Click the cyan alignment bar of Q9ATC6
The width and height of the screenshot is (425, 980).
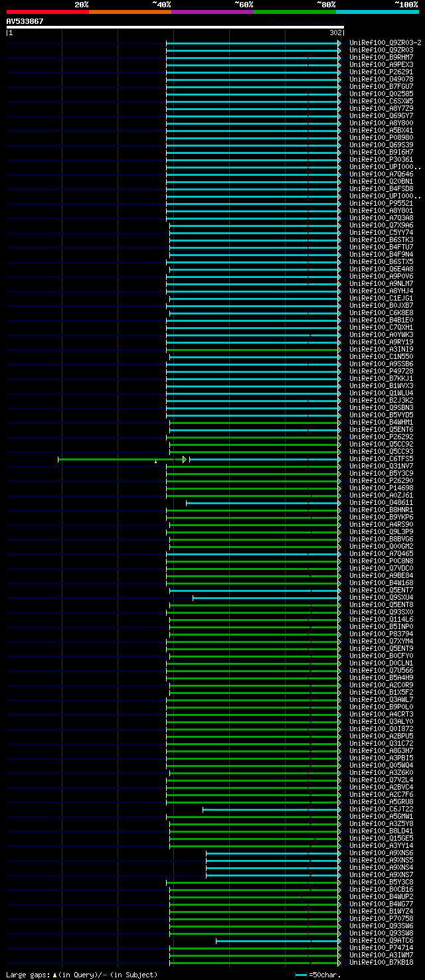(x=278, y=941)
